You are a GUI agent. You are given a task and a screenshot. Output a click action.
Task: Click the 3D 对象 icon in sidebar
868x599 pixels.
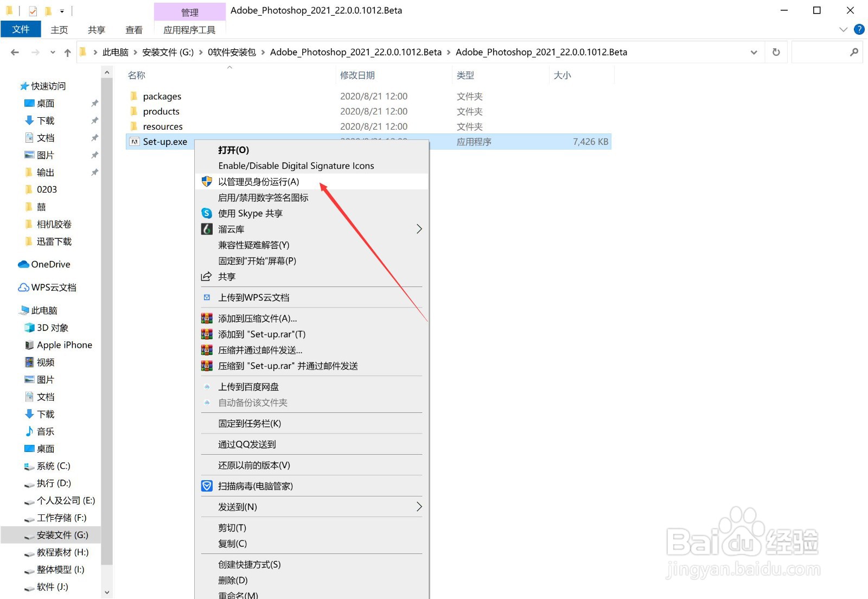(29, 328)
